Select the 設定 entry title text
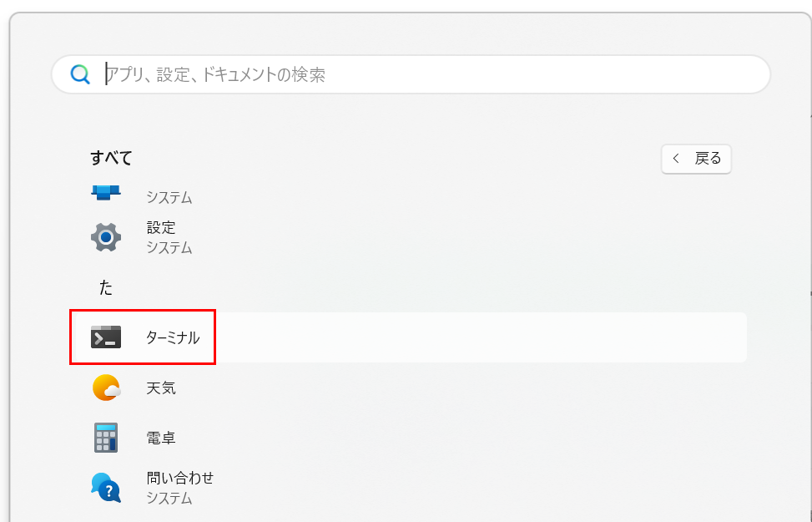The image size is (812, 522). [x=161, y=227]
